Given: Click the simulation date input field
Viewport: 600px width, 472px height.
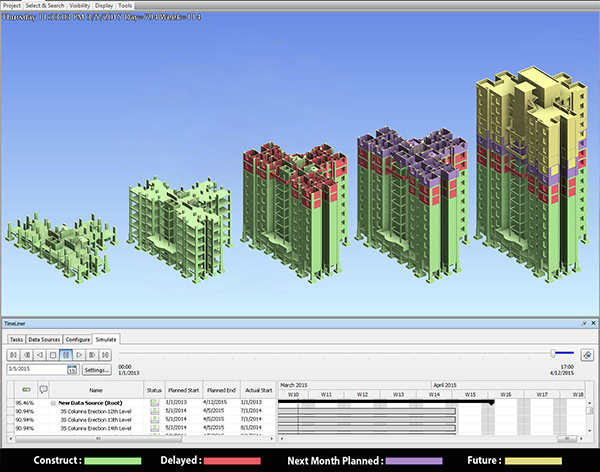Looking at the screenshot, I should (35, 370).
